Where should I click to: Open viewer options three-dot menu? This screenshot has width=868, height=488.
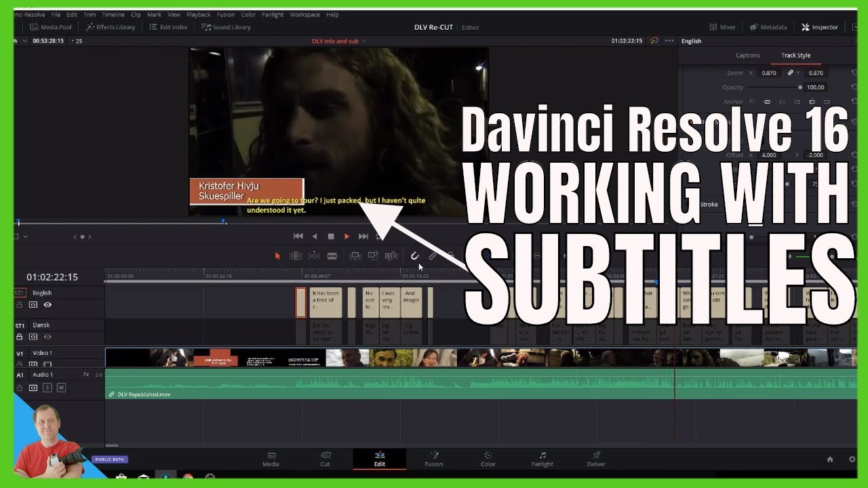tap(669, 41)
